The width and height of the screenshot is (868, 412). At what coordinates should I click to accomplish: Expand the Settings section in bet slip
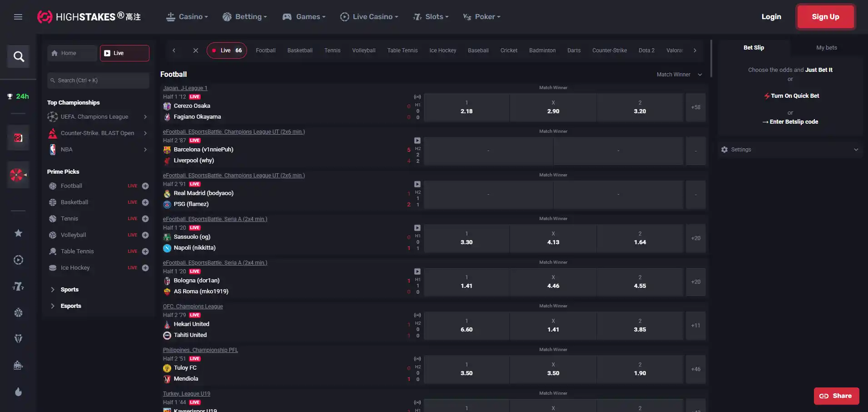tap(790, 150)
